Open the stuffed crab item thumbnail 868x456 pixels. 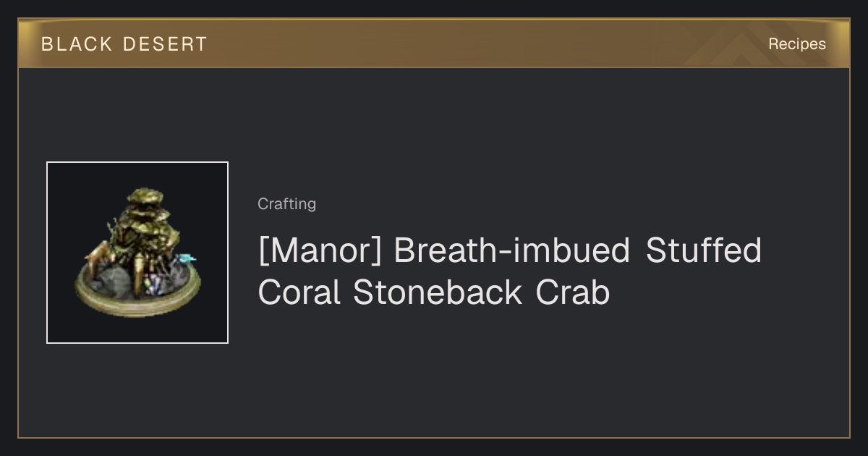tap(137, 253)
